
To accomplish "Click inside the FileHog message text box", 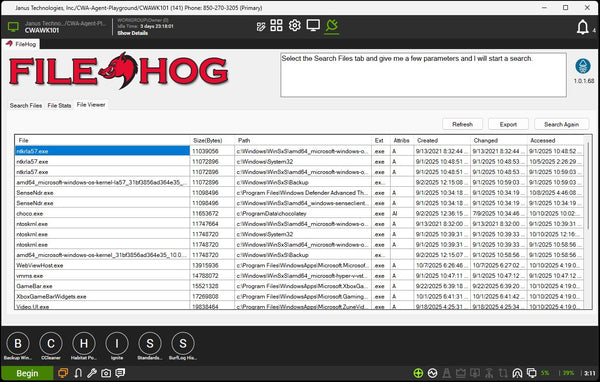I will [423, 75].
